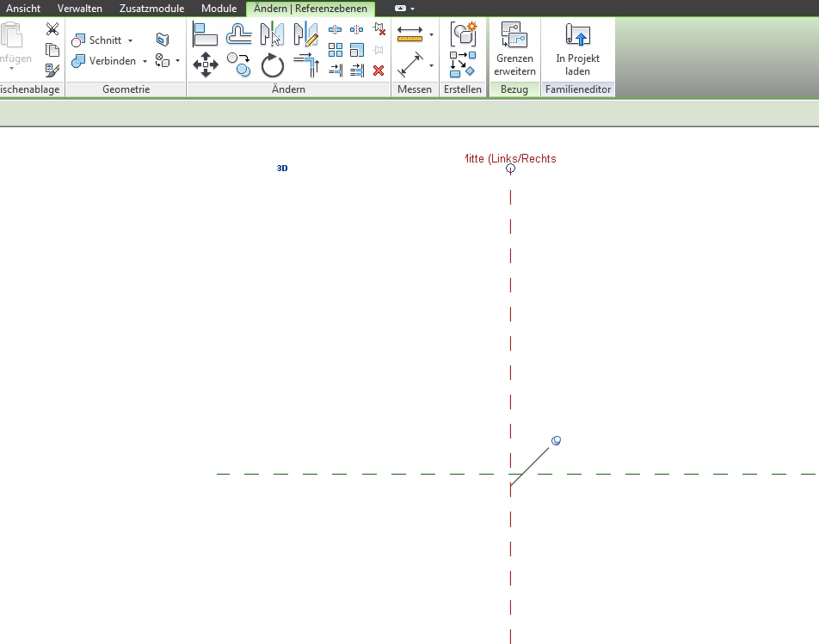Screen dimensions: 819x644
Task: Open the Ansicht ribbon tab
Action: click(23, 9)
